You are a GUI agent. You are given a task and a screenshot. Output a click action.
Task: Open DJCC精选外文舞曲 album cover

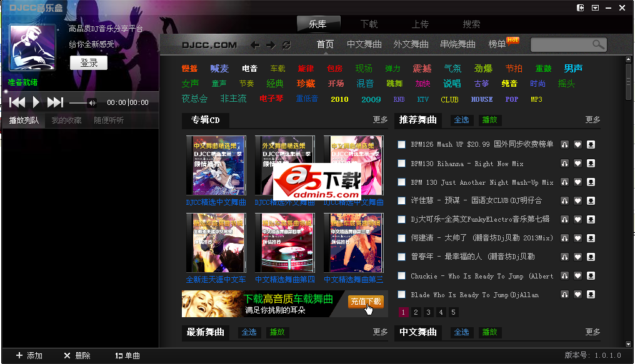(285, 165)
